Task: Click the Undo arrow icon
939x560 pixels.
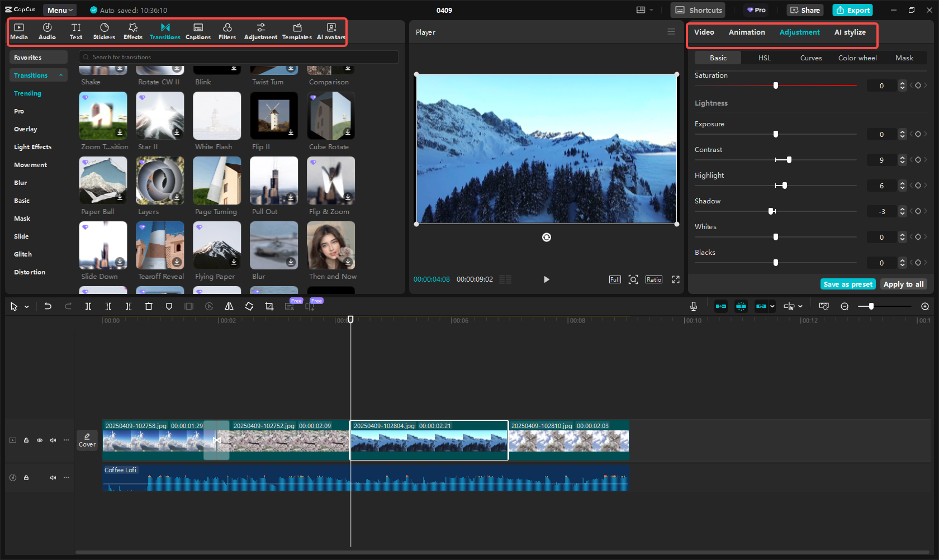Action: 48,306
